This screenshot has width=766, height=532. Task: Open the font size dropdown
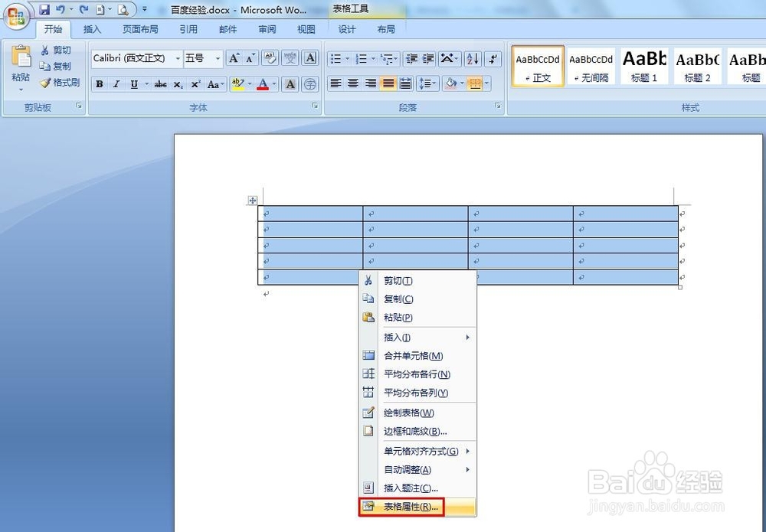click(217, 57)
